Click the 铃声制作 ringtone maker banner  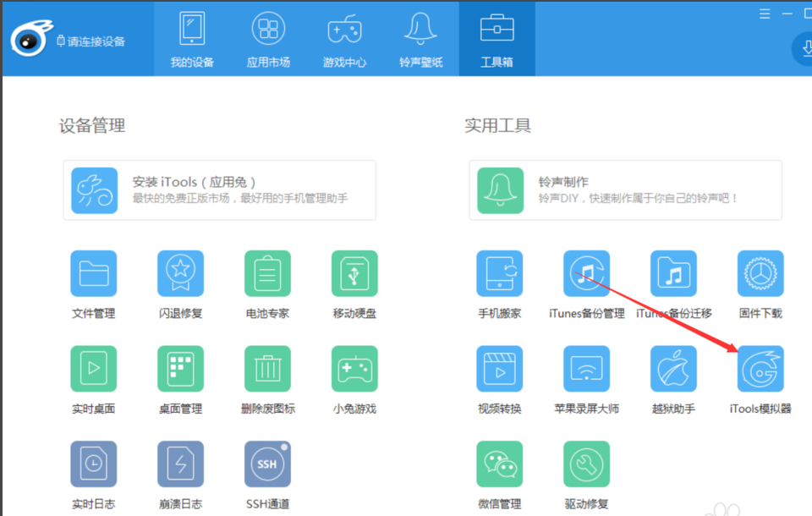pos(625,190)
